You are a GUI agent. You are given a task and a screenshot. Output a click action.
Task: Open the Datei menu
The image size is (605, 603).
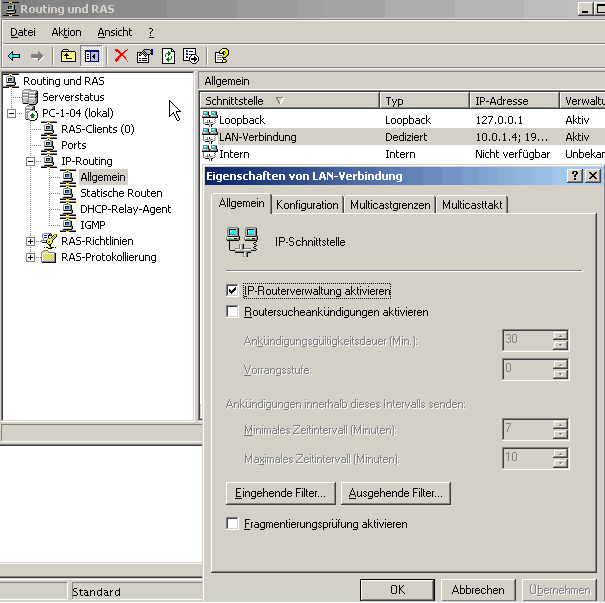[x=23, y=32]
